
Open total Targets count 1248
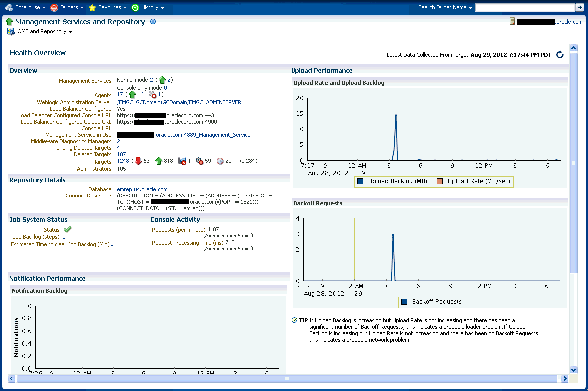click(x=123, y=161)
